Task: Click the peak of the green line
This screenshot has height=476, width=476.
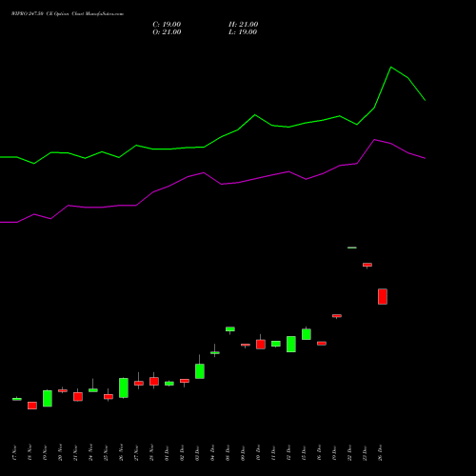Action: (x=391, y=68)
